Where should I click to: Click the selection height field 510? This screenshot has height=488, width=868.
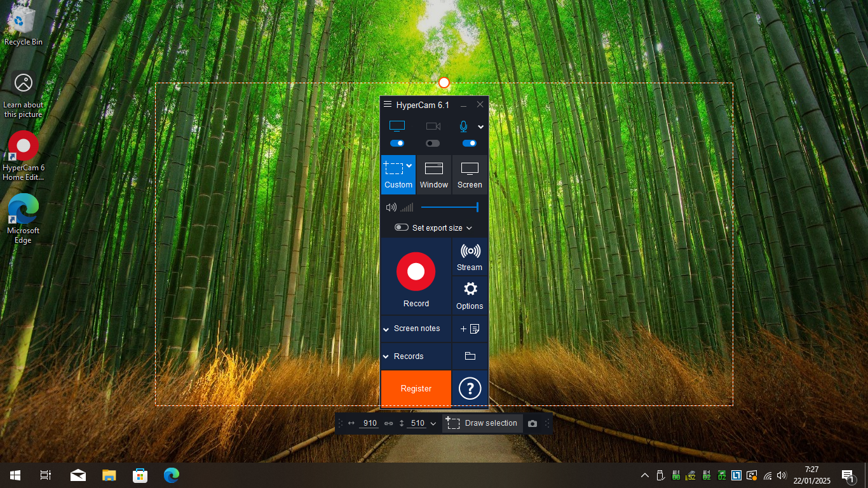[417, 423]
